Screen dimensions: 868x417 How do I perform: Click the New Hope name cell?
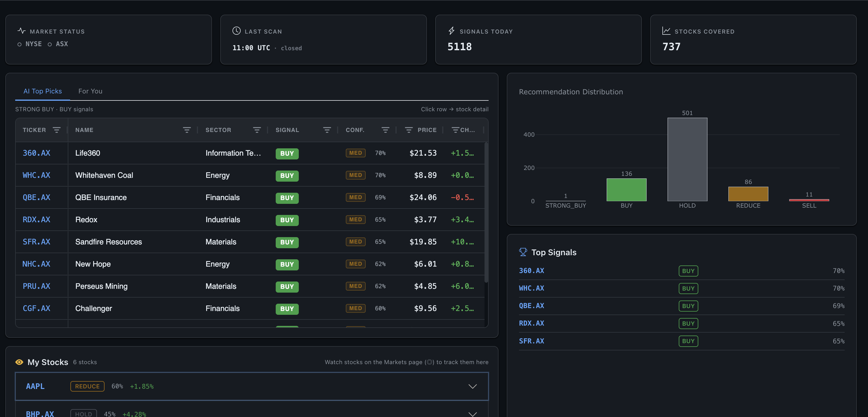93,264
